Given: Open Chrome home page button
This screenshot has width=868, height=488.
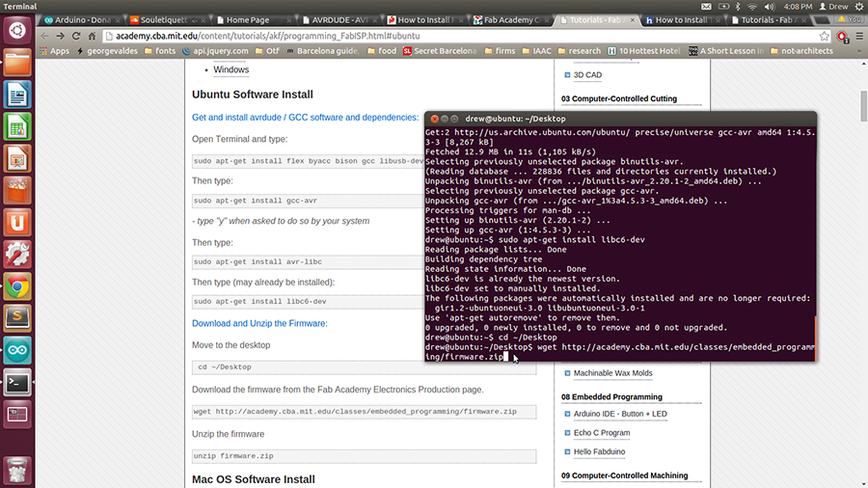Looking at the screenshot, I should pos(92,36).
